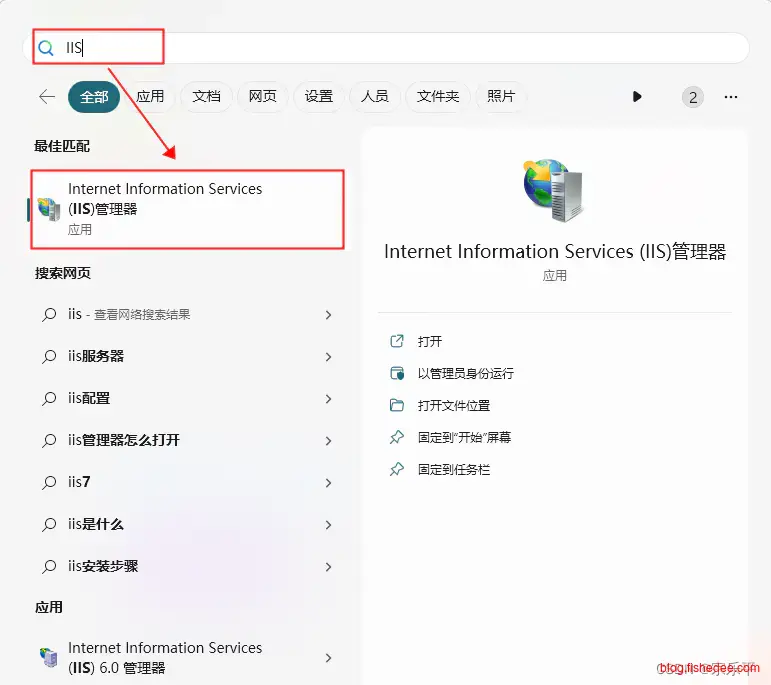Open the 设置 filter tab

pyautogui.click(x=318, y=97)
